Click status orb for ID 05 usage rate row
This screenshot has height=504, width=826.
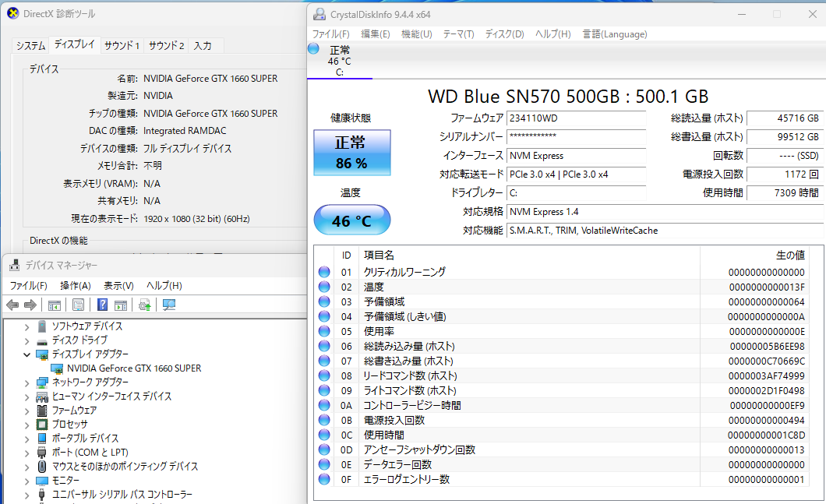[324, 331]
